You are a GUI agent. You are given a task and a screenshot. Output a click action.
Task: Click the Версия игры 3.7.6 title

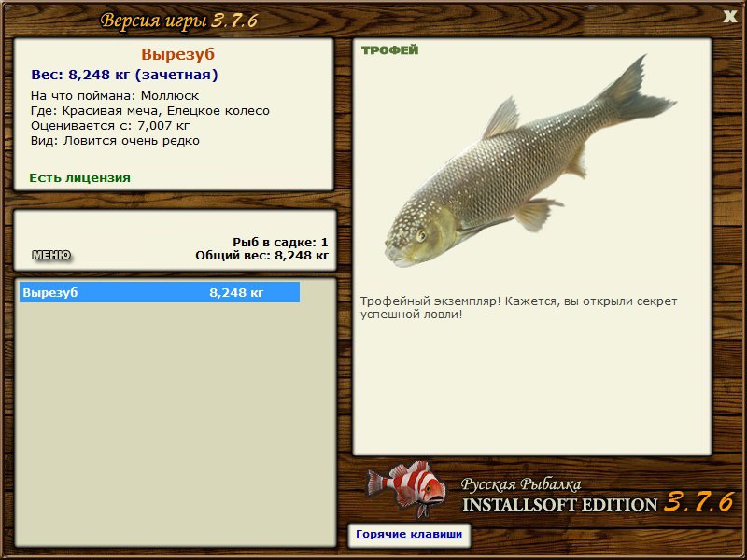click(179, 21)
